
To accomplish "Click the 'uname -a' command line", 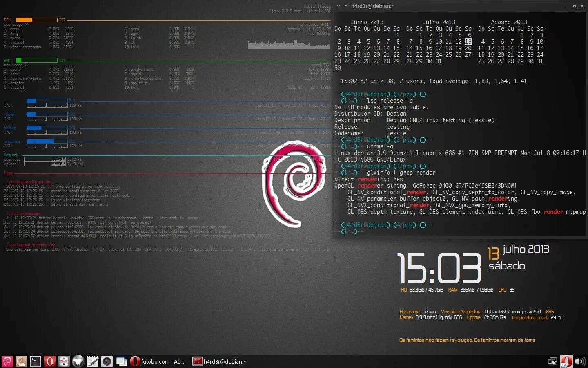I will click(x=380, y=146).
